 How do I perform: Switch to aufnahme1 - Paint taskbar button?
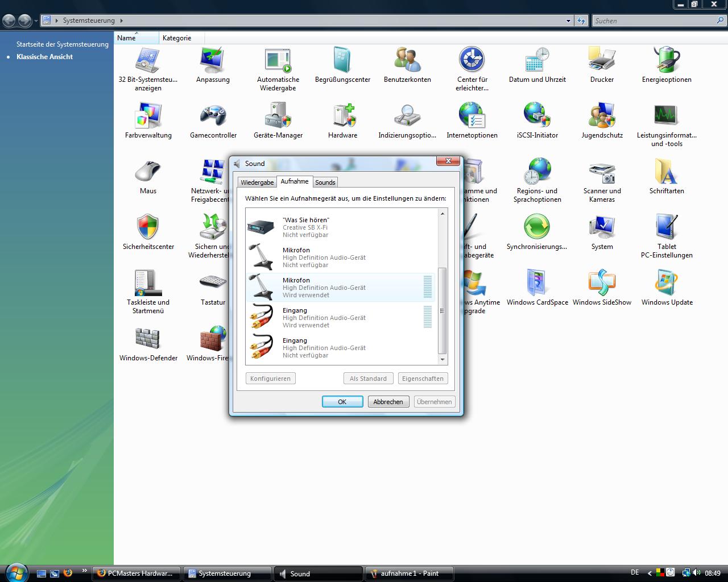tap(410, 573)
